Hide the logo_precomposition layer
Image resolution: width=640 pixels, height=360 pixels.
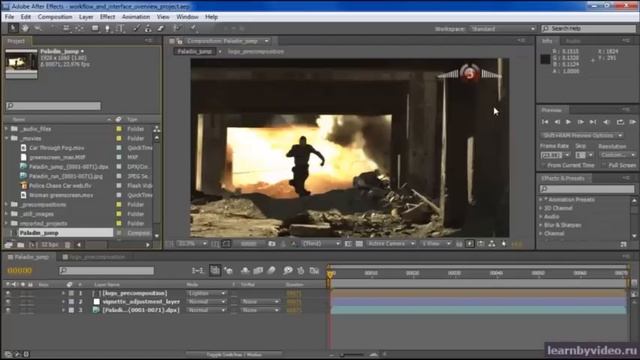click(8, 293)
